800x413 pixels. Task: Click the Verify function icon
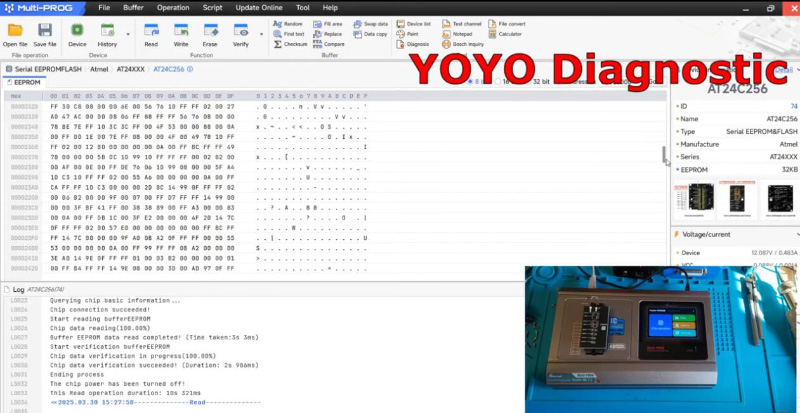click(x=241, y=31)
